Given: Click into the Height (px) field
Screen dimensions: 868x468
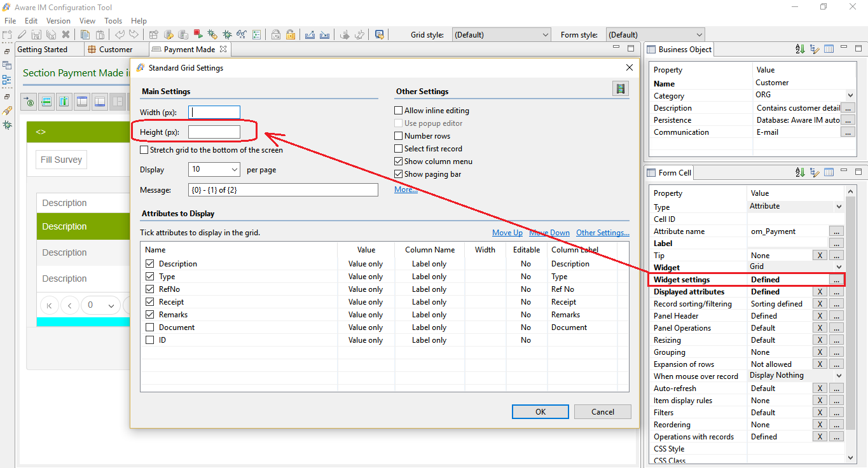Looking at the screenshot, I should coord(214,132).
